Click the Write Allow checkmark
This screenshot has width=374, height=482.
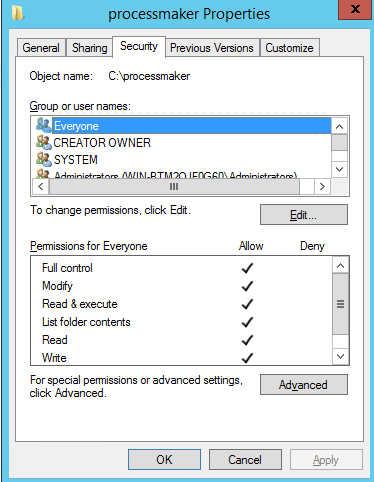coord(247,358)
